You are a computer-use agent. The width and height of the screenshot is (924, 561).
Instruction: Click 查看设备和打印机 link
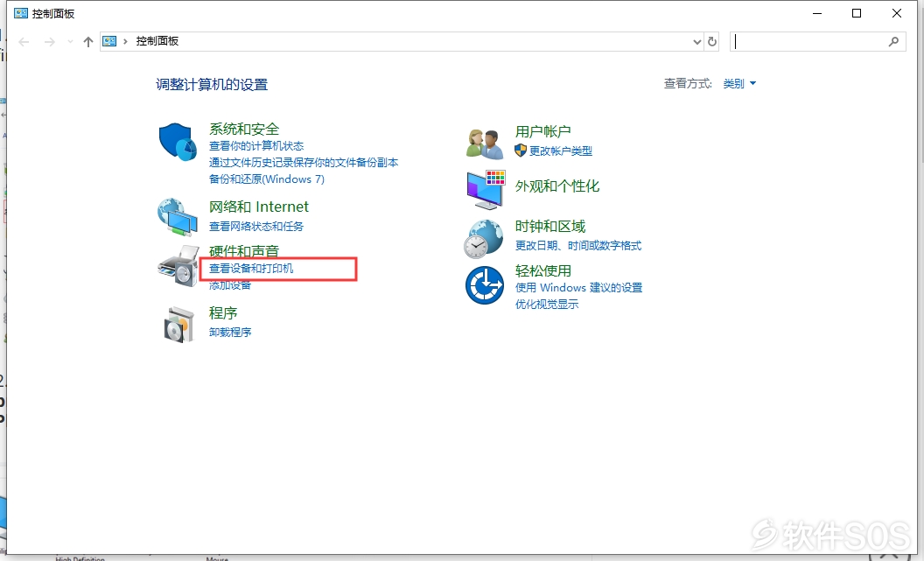[251, 269]
